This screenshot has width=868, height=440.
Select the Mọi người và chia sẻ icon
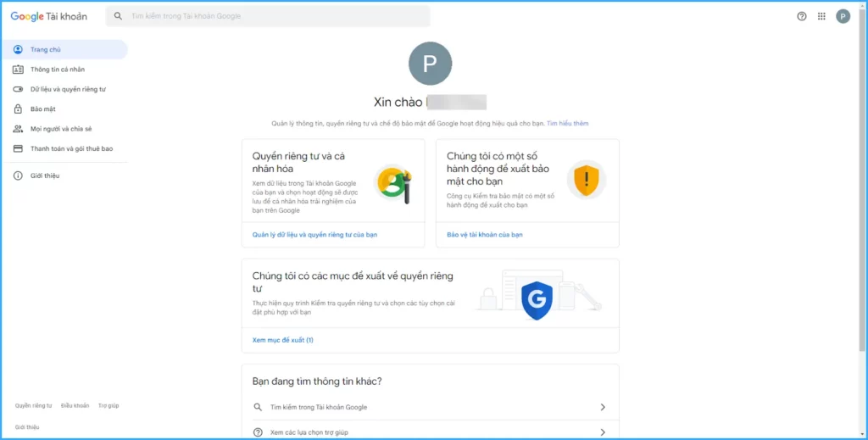19,129
